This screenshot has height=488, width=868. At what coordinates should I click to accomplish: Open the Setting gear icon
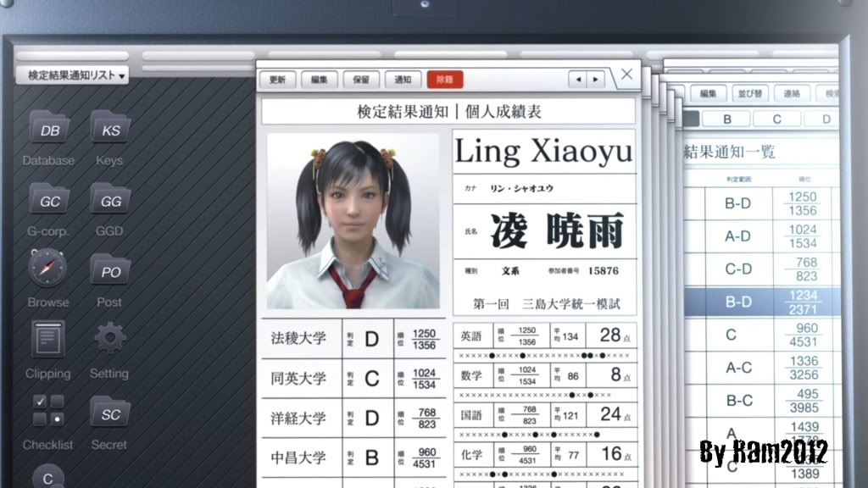click(x=109, y=337)
